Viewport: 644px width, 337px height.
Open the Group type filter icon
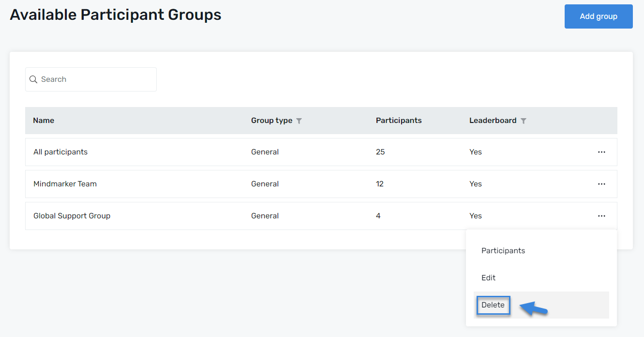click(299, 121)
